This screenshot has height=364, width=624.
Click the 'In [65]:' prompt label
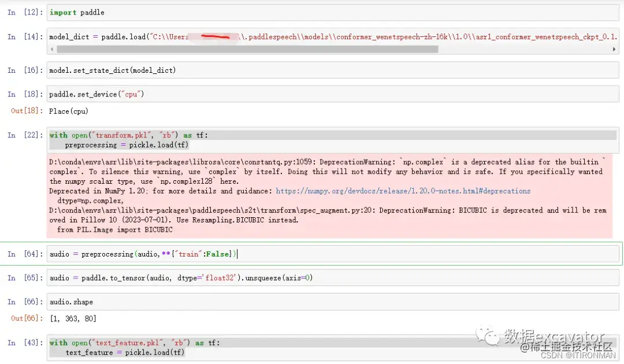(x=25, y=278)
